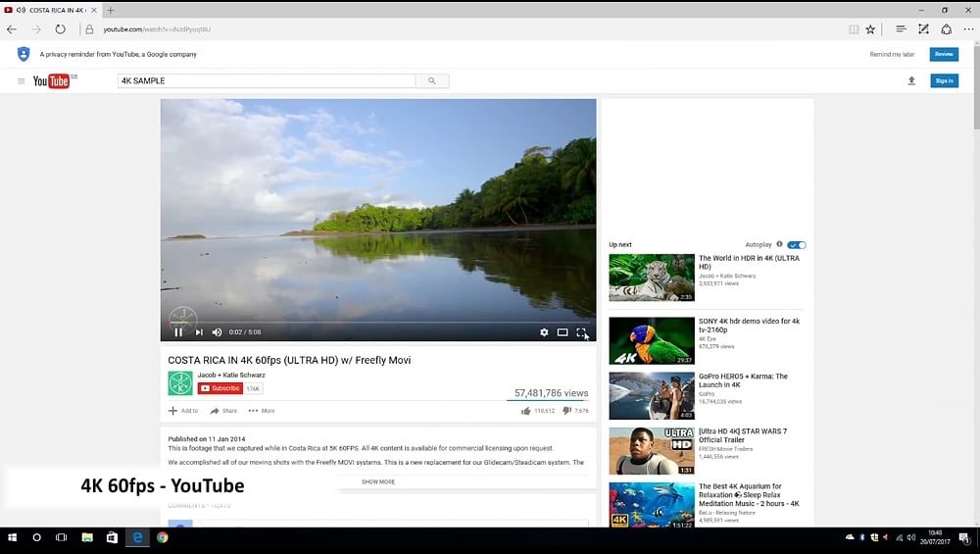Open Cortana search circle
This screenshot has height=554, width=980.
[x=37, y=537]
